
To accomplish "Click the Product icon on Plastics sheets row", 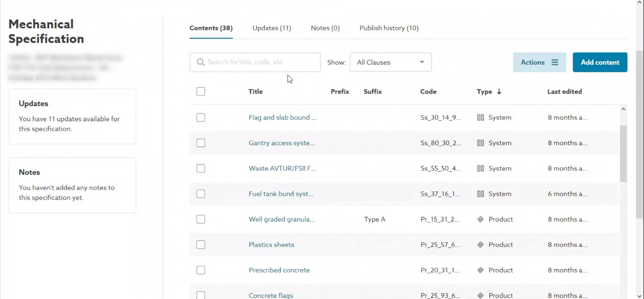I will [481, 245].
